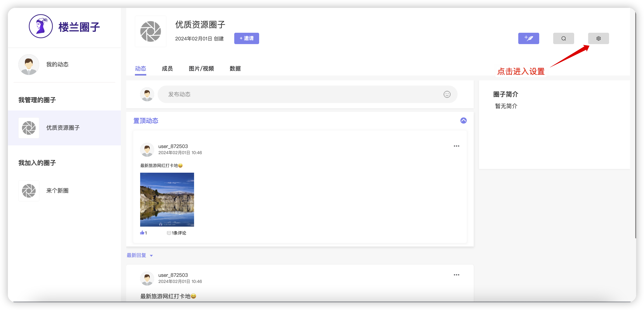Open more options on the pinned post
Screen dimensions: 644x310
pyautogui.click(x=456, y=146)
